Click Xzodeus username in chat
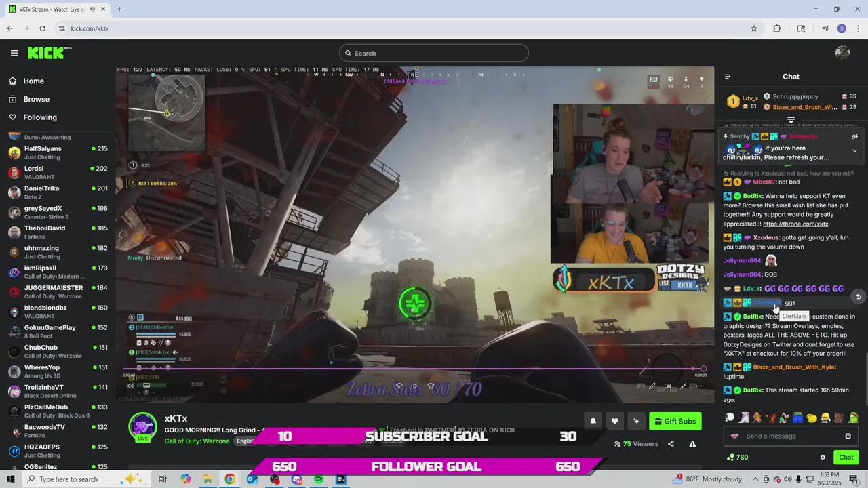Screen dimensions: 868x488 pos(767,237)
